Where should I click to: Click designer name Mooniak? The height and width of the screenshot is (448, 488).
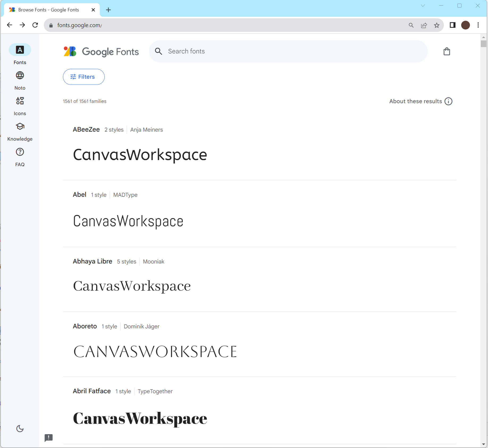pyautogui.click(x=154, y=262)
